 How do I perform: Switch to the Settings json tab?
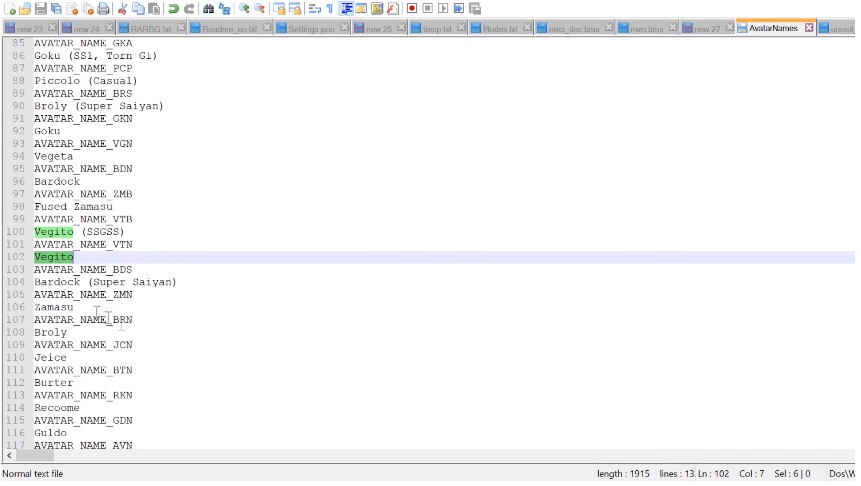[311, 29]
